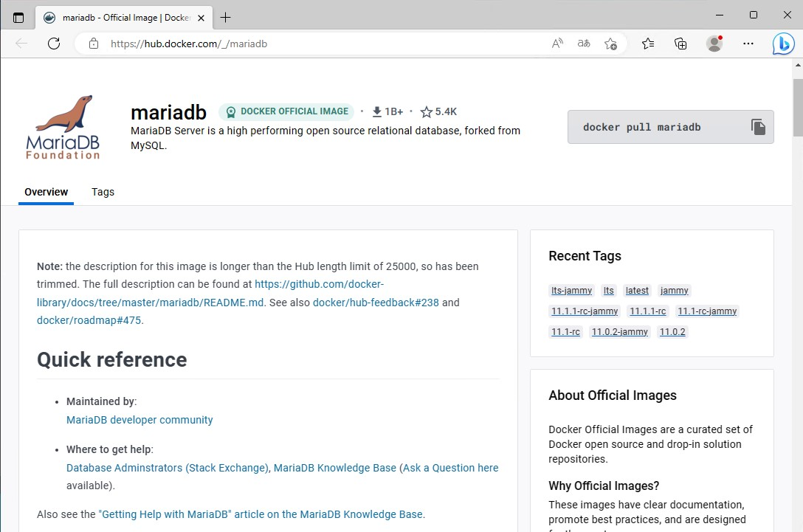Image resolution: width=803 pixels, height=532 pixels.
Task: Click the tab actions menu icon
Action: point(18,18)
